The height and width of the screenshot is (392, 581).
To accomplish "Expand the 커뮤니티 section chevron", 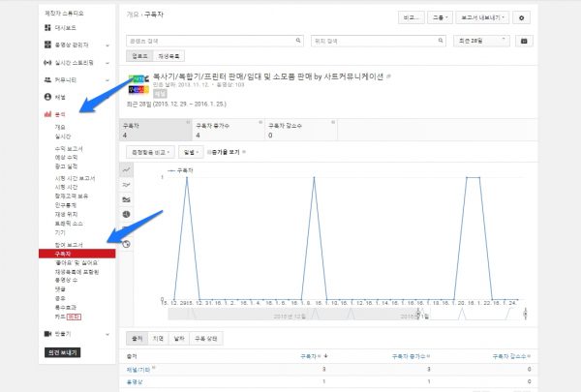I will click(107, 80).
